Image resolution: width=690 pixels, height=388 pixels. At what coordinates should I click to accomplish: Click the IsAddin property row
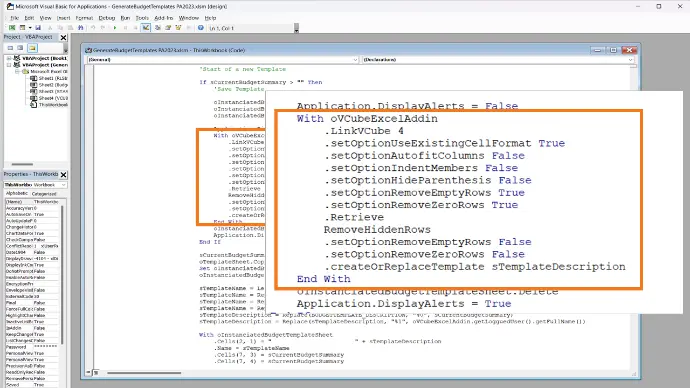pyautogui.click(x=32, y=328)
